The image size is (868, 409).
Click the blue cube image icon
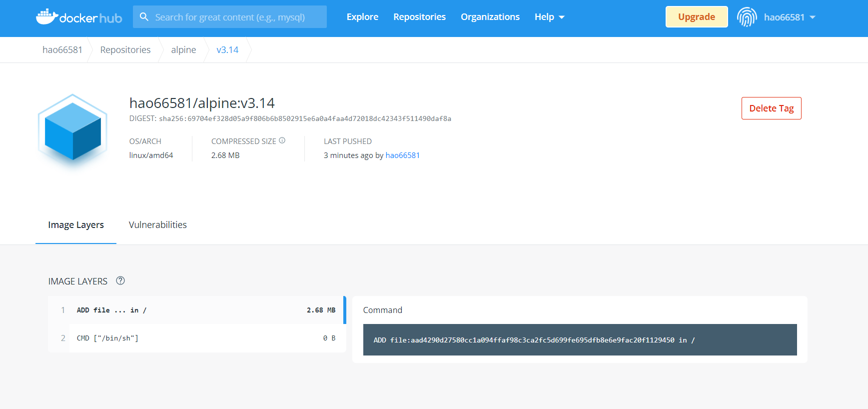(x=73, y=131)
